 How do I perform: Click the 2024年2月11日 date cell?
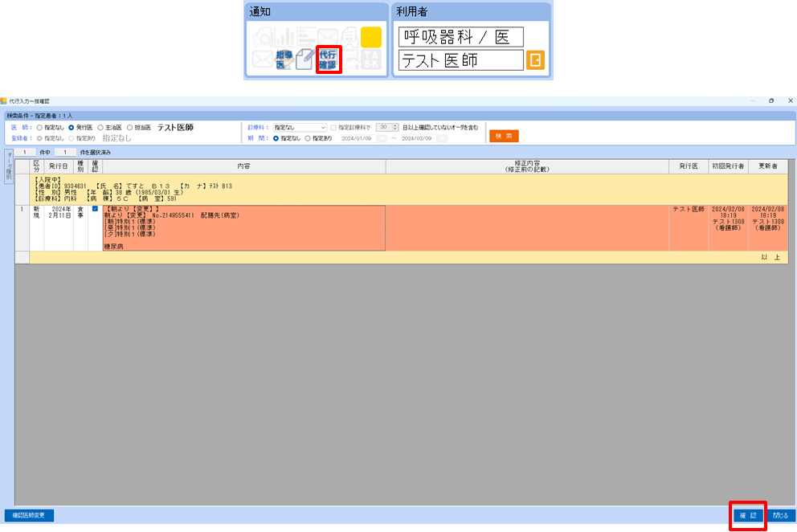point(59,228)
